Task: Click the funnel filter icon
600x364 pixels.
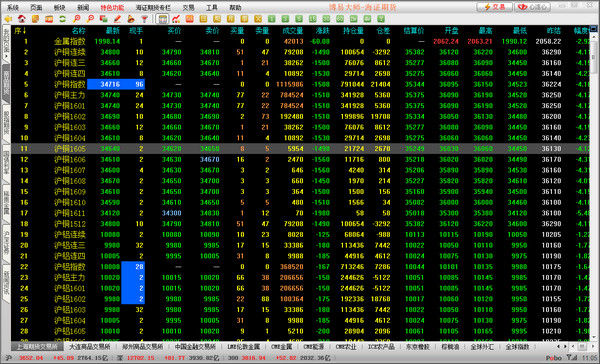Action: [144, 19]
